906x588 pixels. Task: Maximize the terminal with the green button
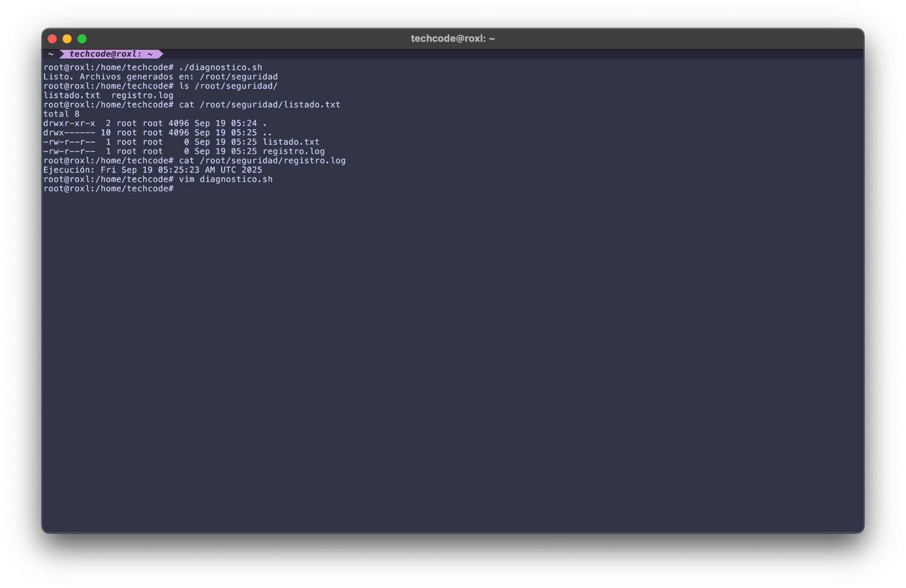click(82, 39)
